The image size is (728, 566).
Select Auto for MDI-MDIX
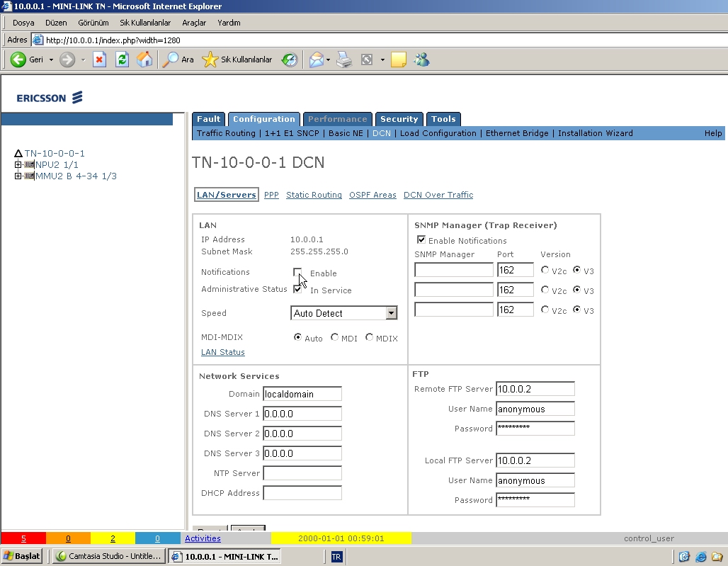click(297, 338)
